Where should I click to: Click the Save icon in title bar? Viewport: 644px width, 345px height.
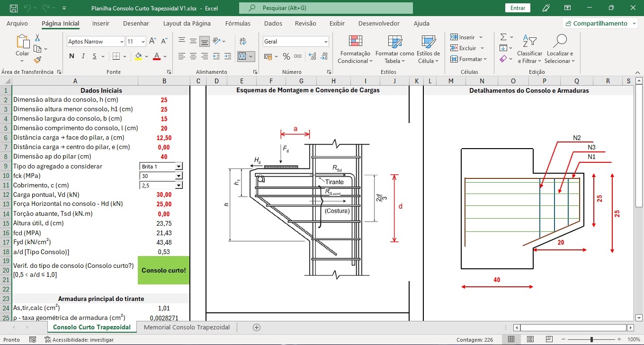(x=14, y=8)
